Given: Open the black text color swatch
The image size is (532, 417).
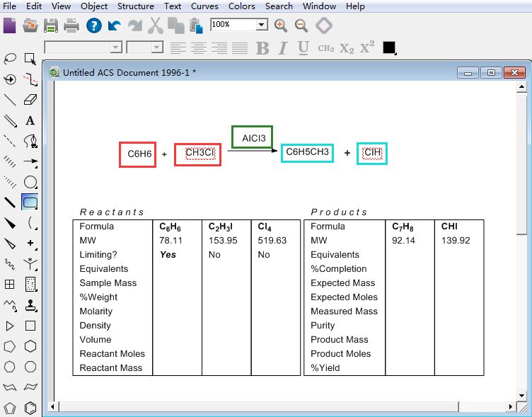Looking at the screenshot, I should pos(389,47).
